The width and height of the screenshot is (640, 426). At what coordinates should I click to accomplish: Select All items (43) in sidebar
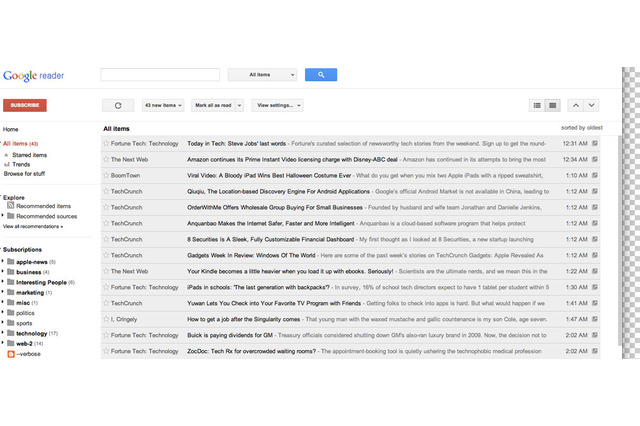20,144
